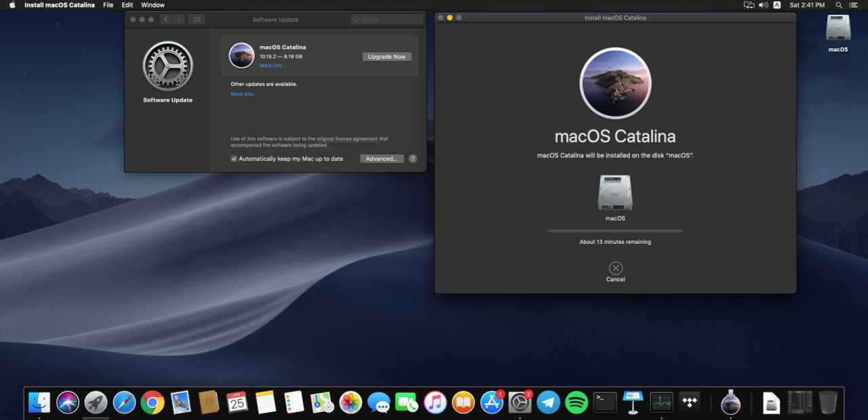Open the File menu
The width and height of the screenshot is (868, 420).
tap(108, 5)
